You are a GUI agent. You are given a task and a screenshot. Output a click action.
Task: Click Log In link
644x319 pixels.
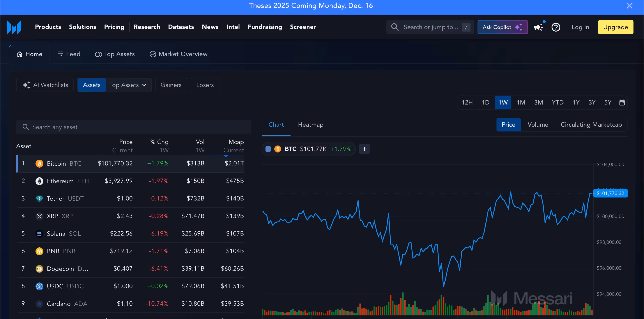point(580,27)
